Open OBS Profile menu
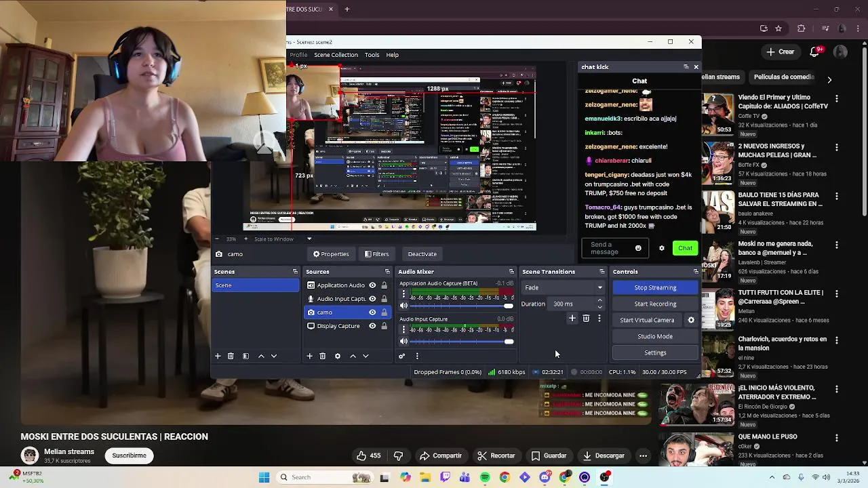Image resolution: width=868 pixels, height=488 pixels. (298, 55)
